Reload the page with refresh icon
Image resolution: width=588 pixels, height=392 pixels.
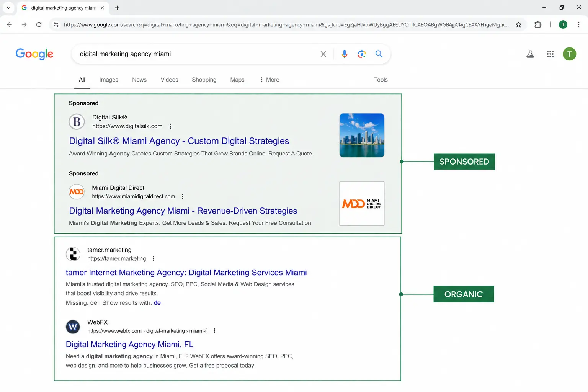coord(39,24)
